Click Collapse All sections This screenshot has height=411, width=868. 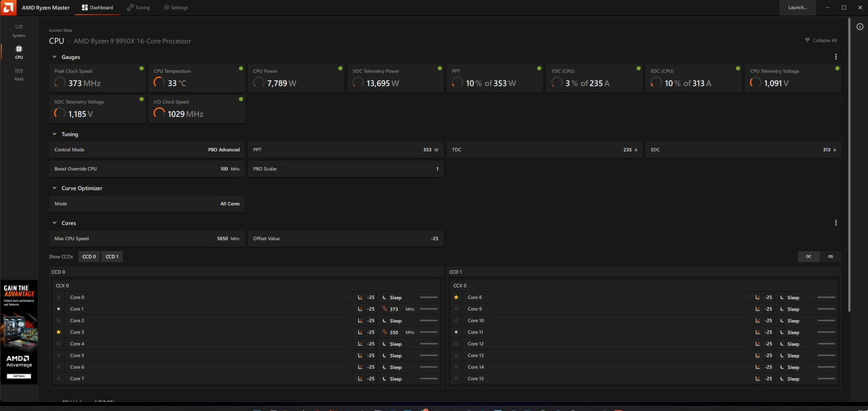pos(821,41)
